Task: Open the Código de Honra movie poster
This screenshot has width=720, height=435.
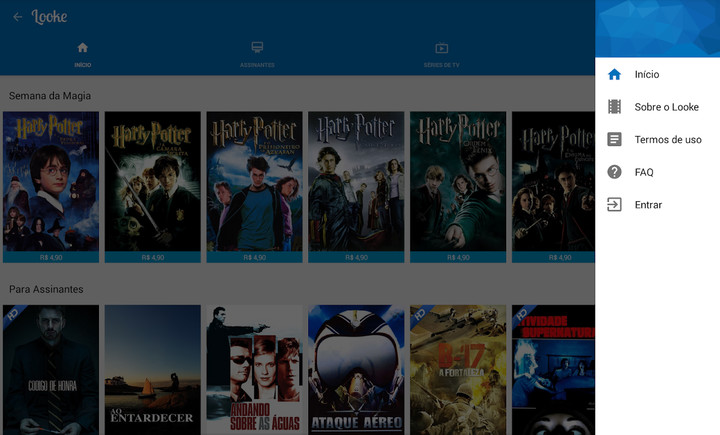Action: [x=51, y=370]
